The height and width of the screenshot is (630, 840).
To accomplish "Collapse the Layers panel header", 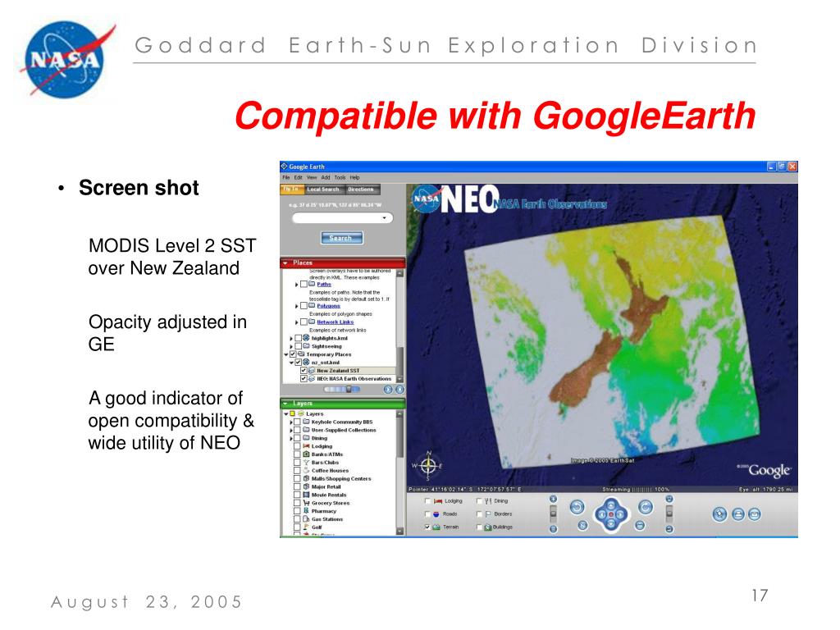I will click(343, 403).
